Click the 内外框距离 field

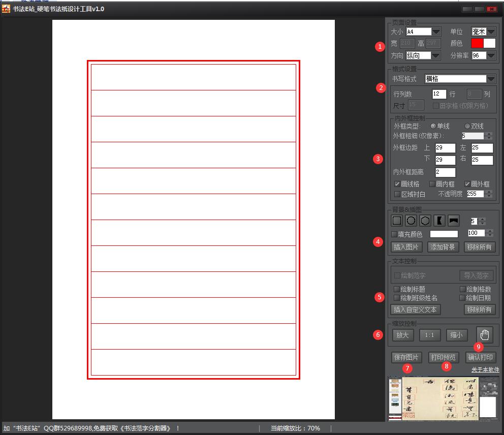[445, 172]
